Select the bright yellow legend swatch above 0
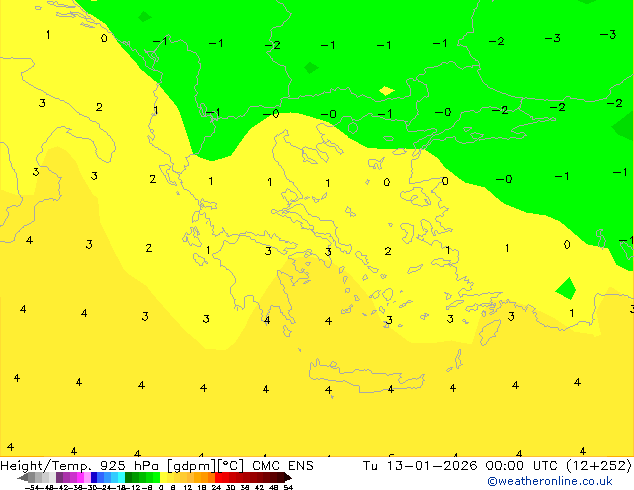The image size is (634, 490). pyautogui.click(x=164, y=477)
